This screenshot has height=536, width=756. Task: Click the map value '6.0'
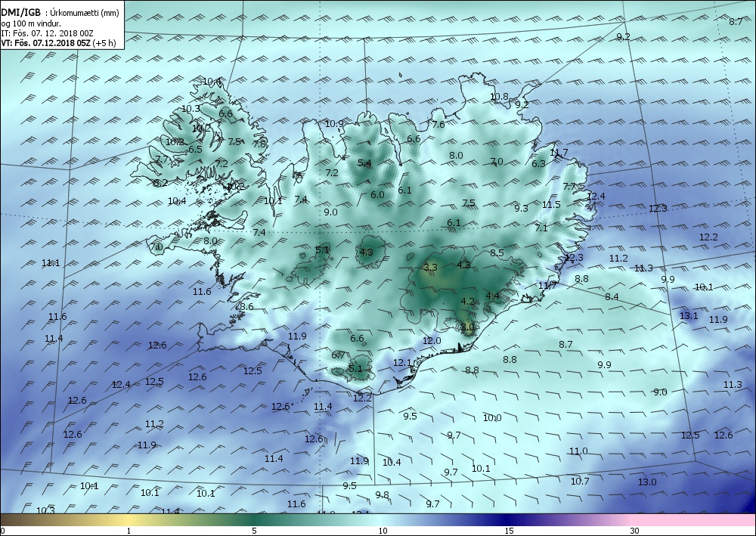pyautogui.click(x=377, y=195)
